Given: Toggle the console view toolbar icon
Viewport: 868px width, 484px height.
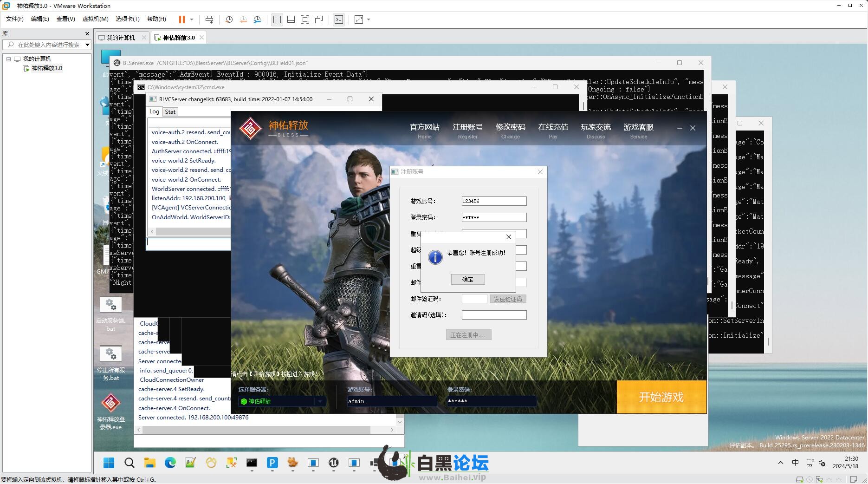Looking at the screenshot, I should click(339, 20).
